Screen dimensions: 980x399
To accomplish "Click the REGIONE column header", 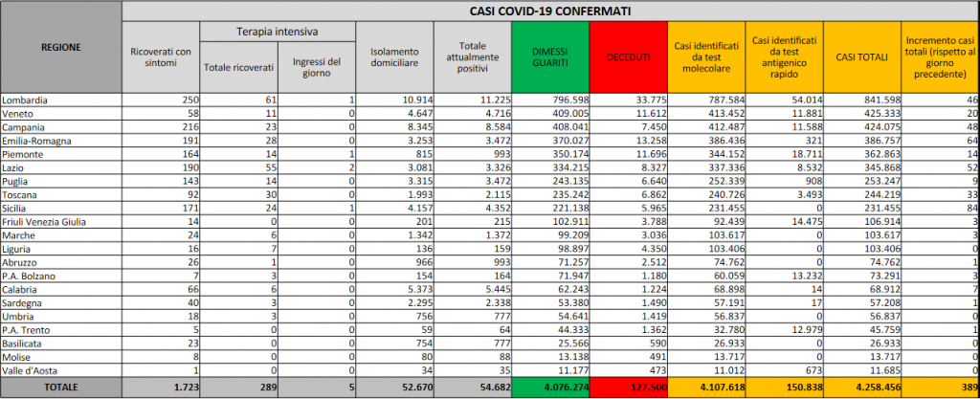I will pyautogui.click(x=61, y=46).
